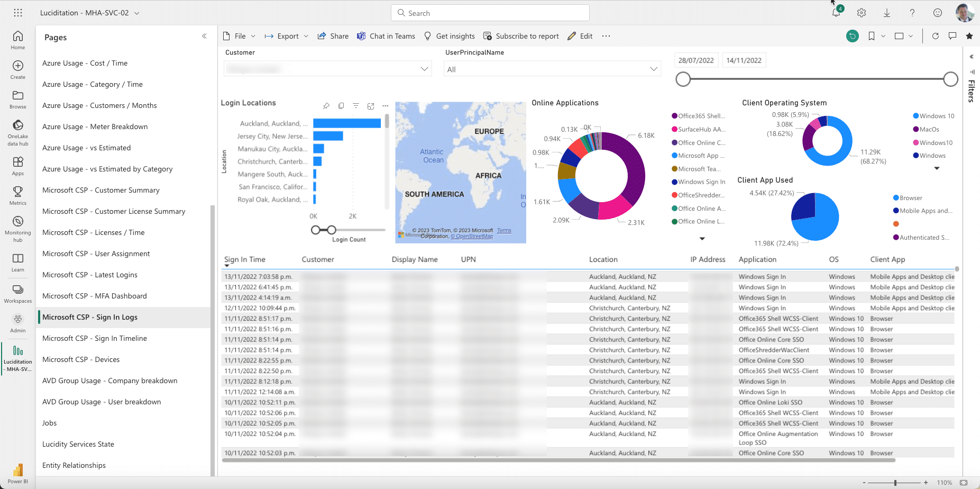
Task: Open user profile picture
Action: pyautogui.click(x=965, y=13)
